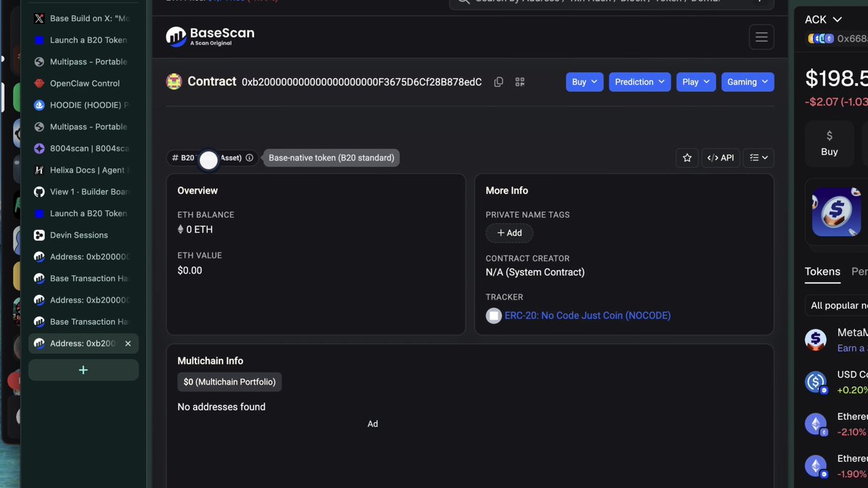The width and height of the screenshot is (868, 488).
Task: Expand the Play dropdown
Action: point(696,82)
